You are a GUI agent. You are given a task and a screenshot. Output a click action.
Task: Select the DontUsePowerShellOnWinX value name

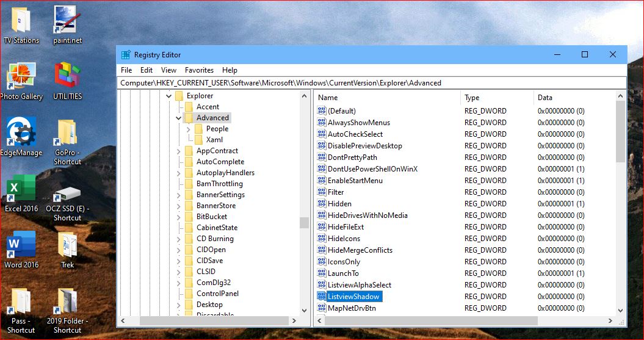(372, 168)
